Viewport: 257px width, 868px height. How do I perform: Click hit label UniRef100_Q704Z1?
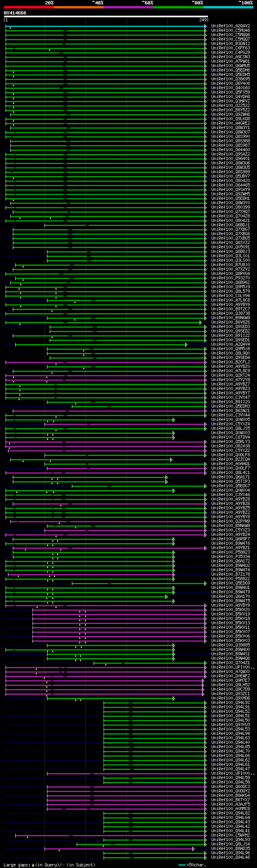(230, 663)
